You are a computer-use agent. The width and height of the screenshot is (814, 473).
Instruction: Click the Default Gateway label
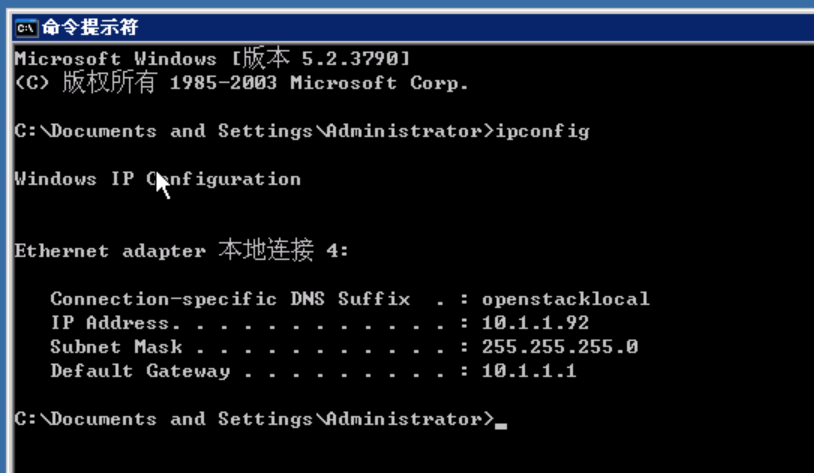140,371
